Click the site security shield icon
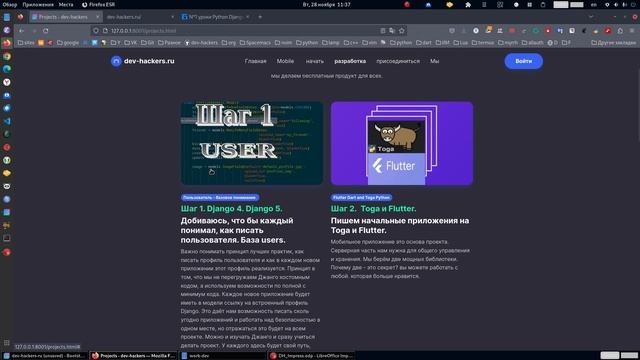 tap(96, 31)
